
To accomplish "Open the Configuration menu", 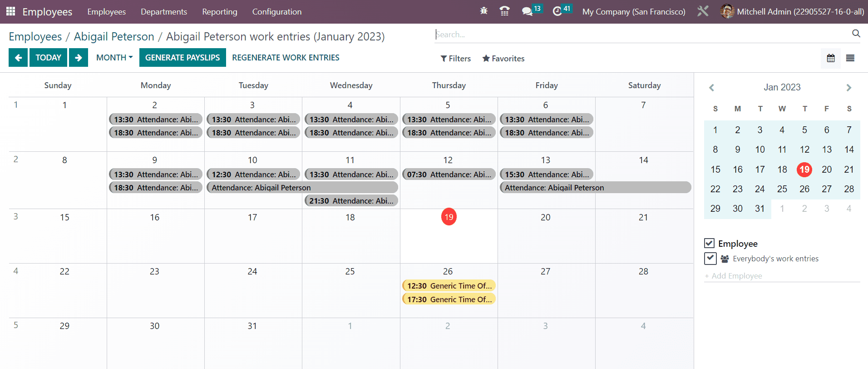I will (x=276, y=12).
